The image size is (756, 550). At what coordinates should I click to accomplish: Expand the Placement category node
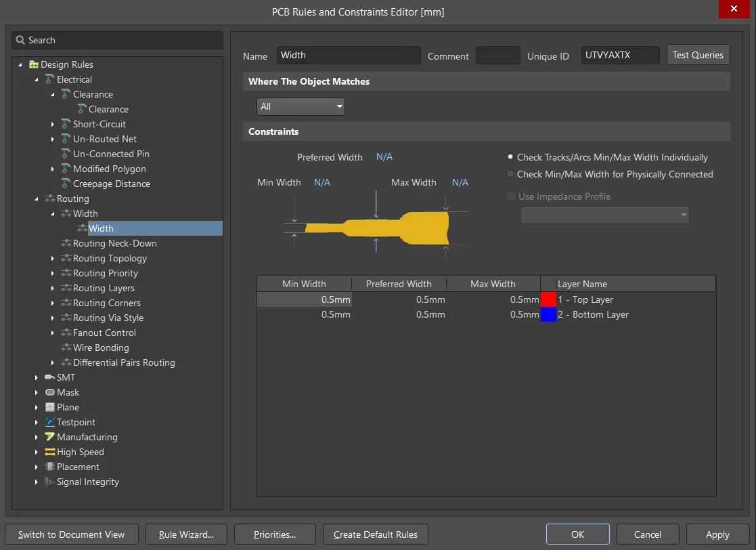point(36,467)
